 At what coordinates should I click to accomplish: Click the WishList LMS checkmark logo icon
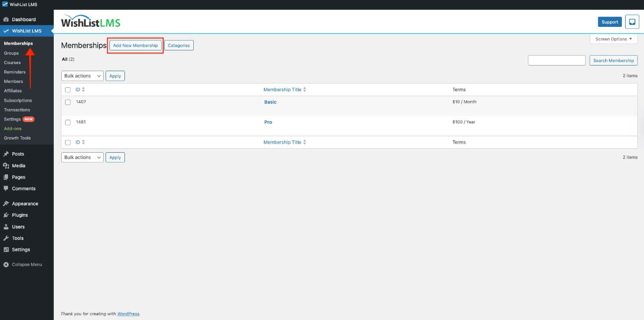coord(5,4)
